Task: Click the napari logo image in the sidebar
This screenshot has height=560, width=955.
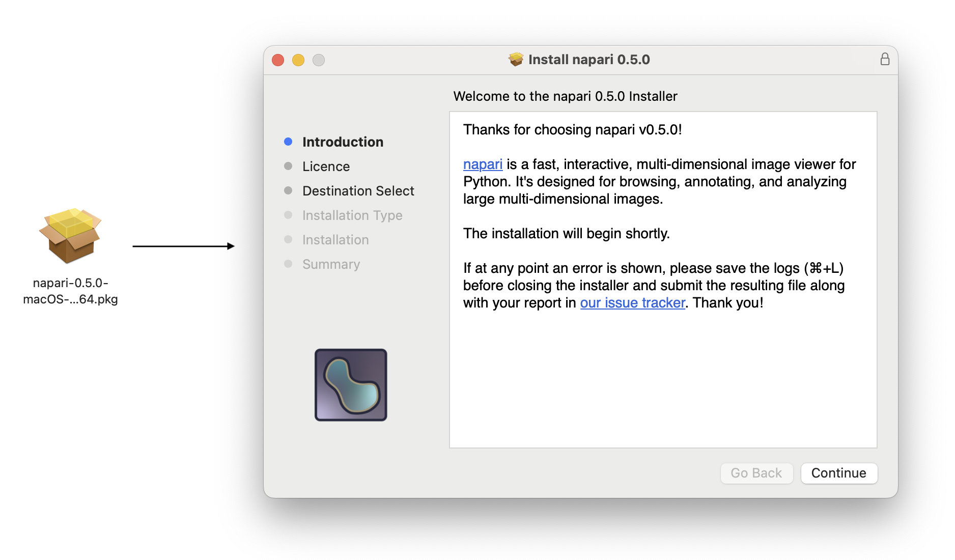Action: (351, 384)
